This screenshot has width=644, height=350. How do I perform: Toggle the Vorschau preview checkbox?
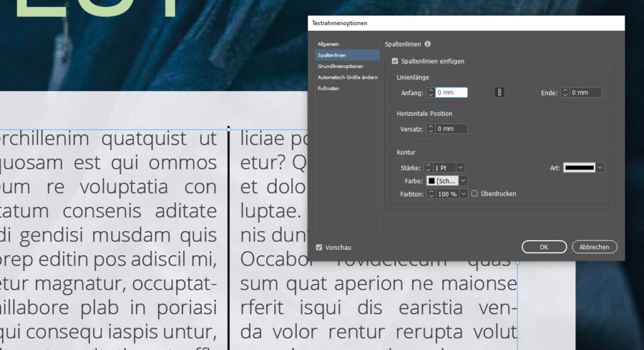point(319,247)
